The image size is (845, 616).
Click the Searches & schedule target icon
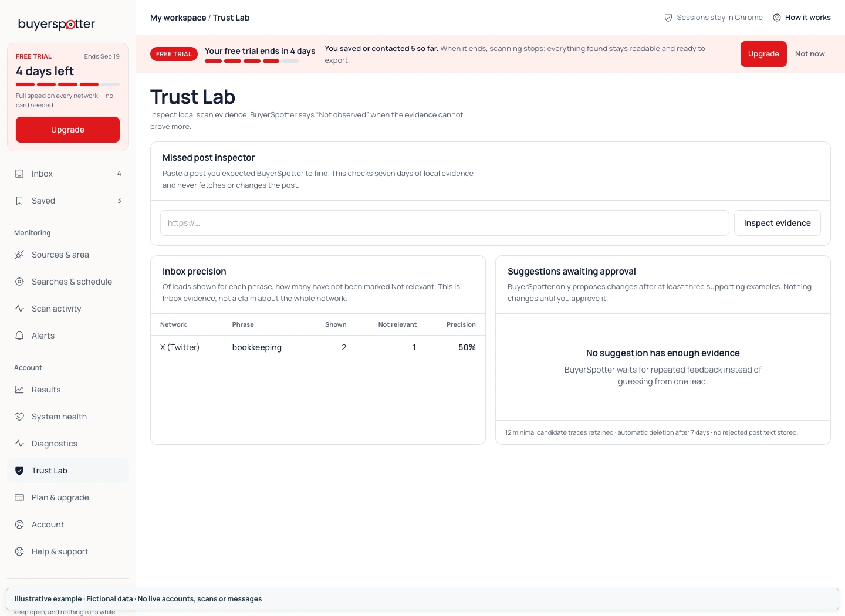pyautogui.click(x=19, y=282)
